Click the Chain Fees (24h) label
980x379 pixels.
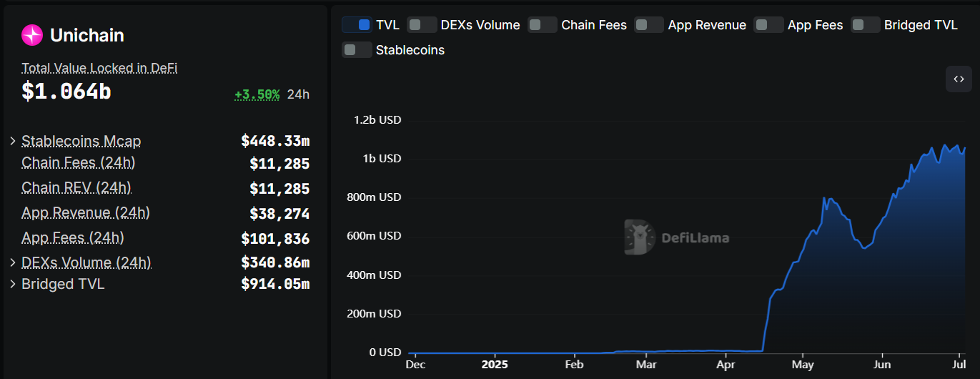tap(79, 163)
